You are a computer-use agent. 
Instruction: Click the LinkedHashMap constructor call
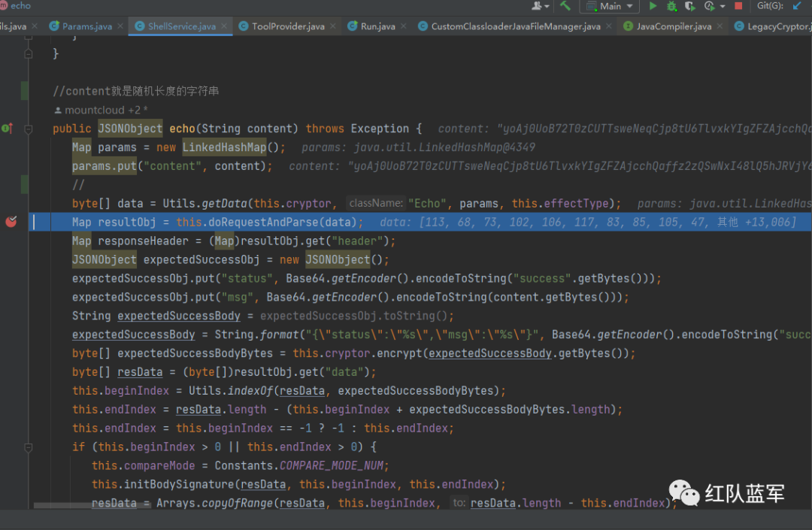click(x=224, y=147)
